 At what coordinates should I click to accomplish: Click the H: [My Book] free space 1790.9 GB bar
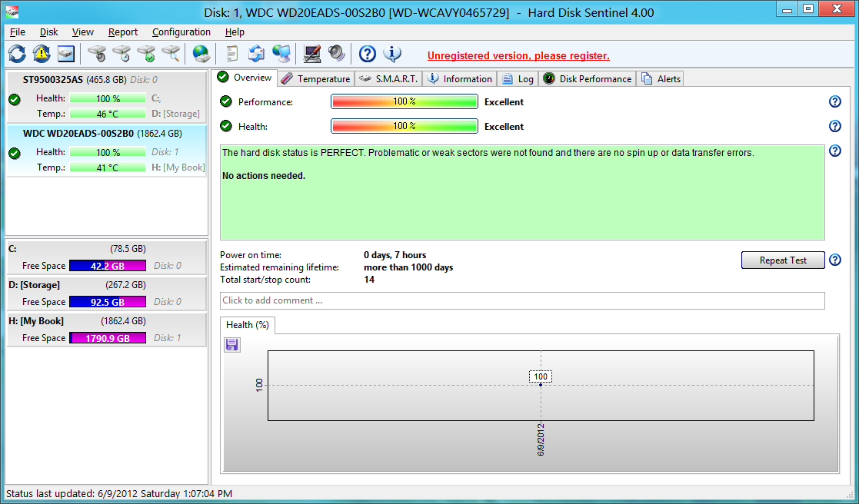108,338
